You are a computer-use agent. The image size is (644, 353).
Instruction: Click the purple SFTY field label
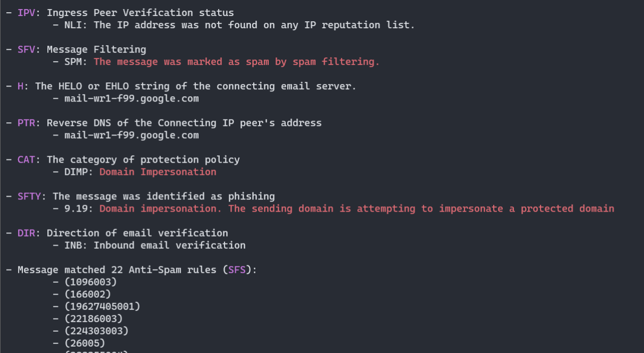click(x=29, y=196)
